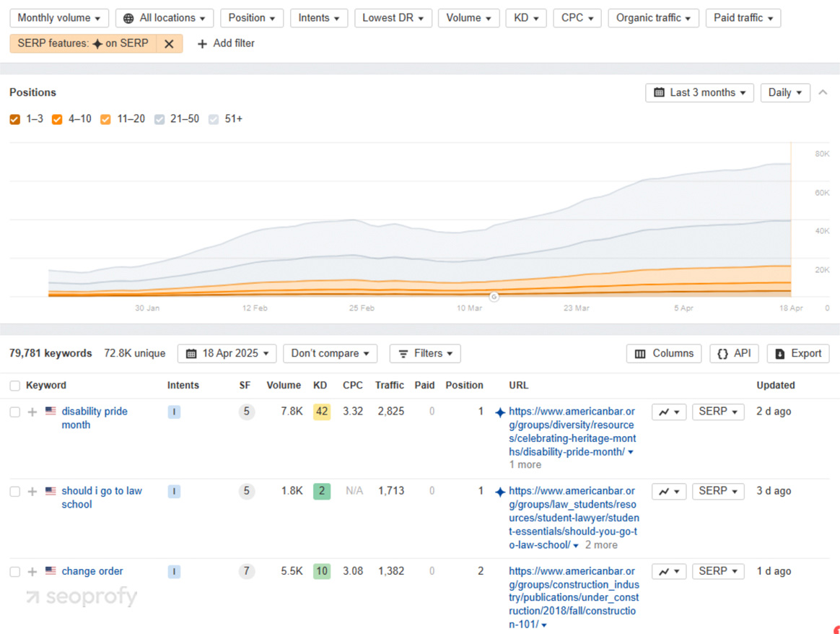The height and width of the screenshot is (634, 840).
Task: Collapse the Positions chart panel
Action: coord(823,92)
